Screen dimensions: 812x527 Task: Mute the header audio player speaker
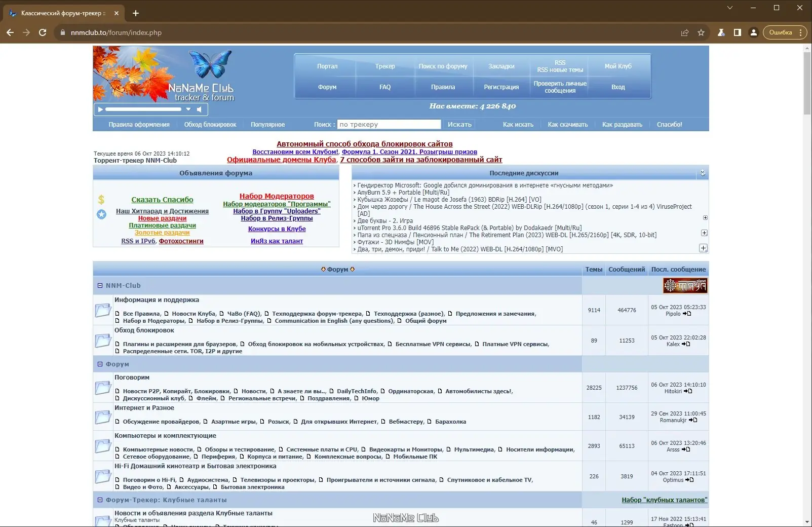click(199, 109)
